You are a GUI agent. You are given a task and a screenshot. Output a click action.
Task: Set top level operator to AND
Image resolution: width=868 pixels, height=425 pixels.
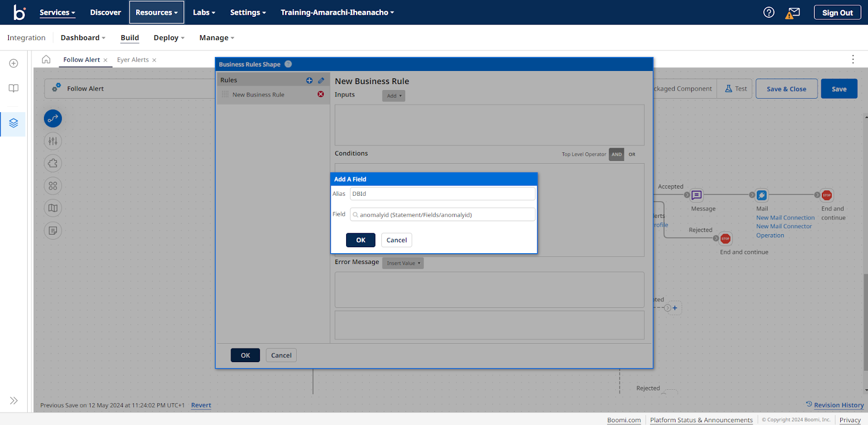[x=616, y=154]
